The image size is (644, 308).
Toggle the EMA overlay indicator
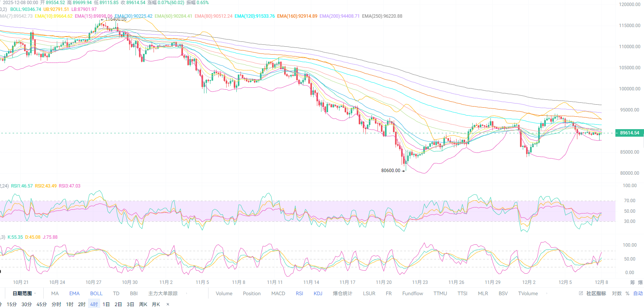click(x=74, y=293)
